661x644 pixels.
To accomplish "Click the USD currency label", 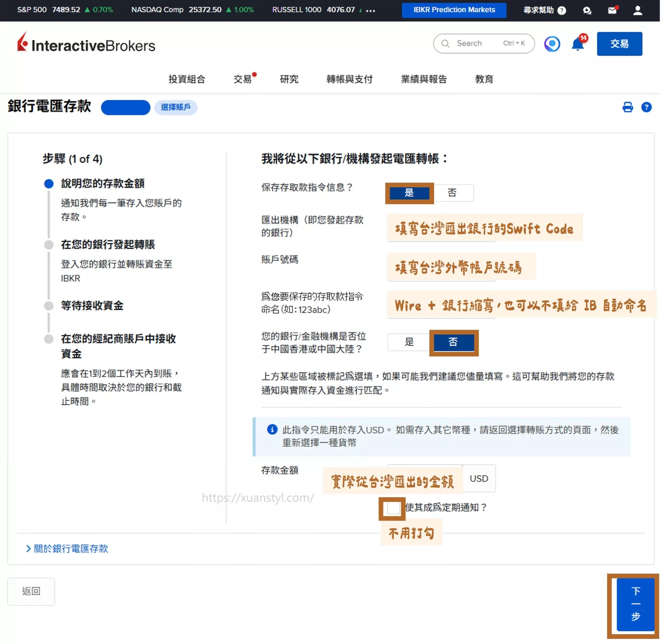I will [x=478, y=478].
